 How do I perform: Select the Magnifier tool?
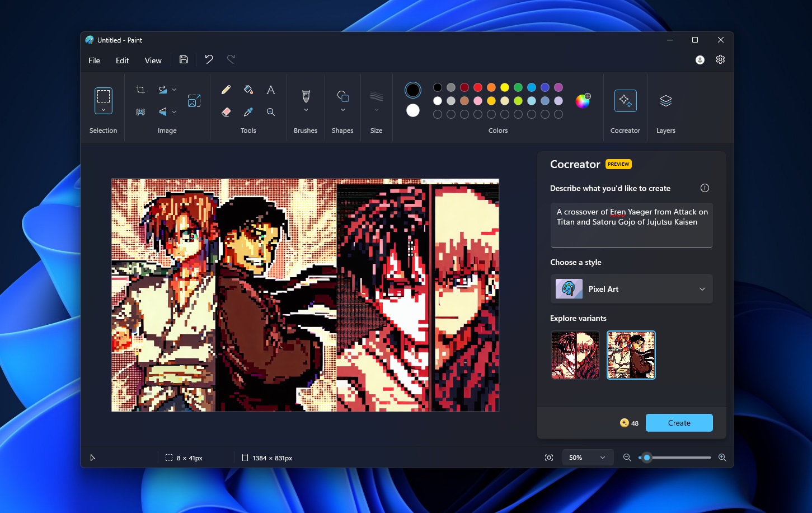pos(271,112)
